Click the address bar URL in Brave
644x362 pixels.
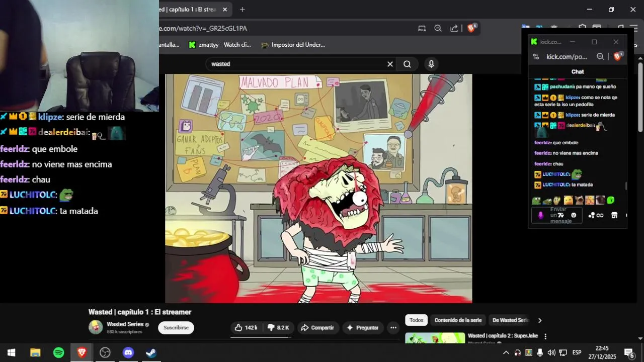tap(204, 28)
